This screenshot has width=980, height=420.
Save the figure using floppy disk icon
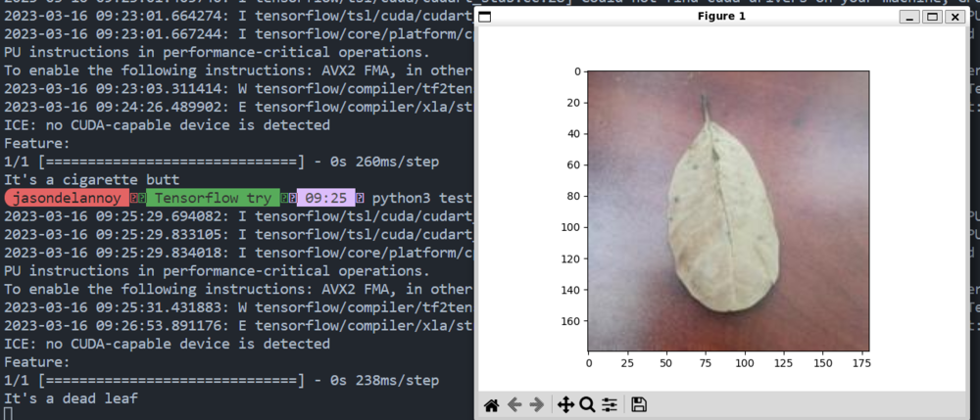(x=638, y=404)
